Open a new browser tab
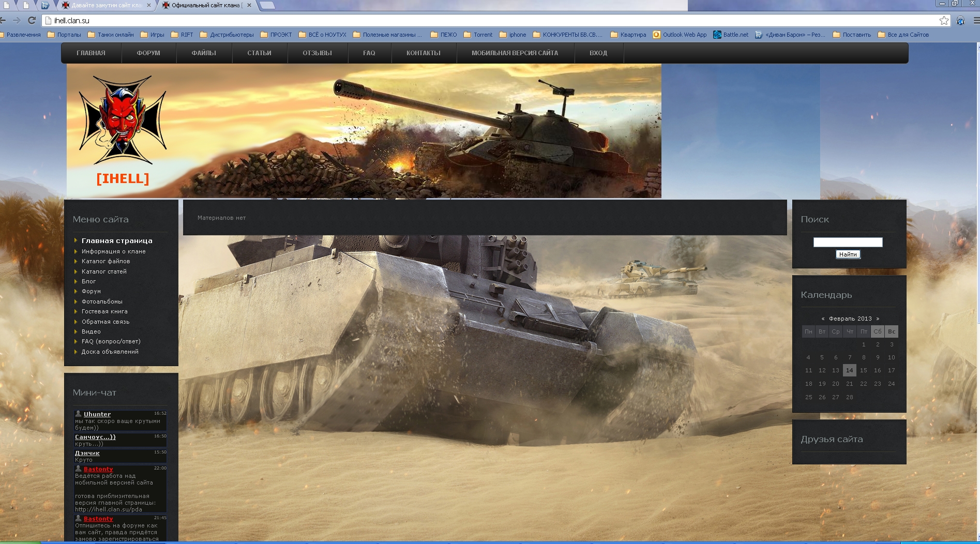 point(266,5)
